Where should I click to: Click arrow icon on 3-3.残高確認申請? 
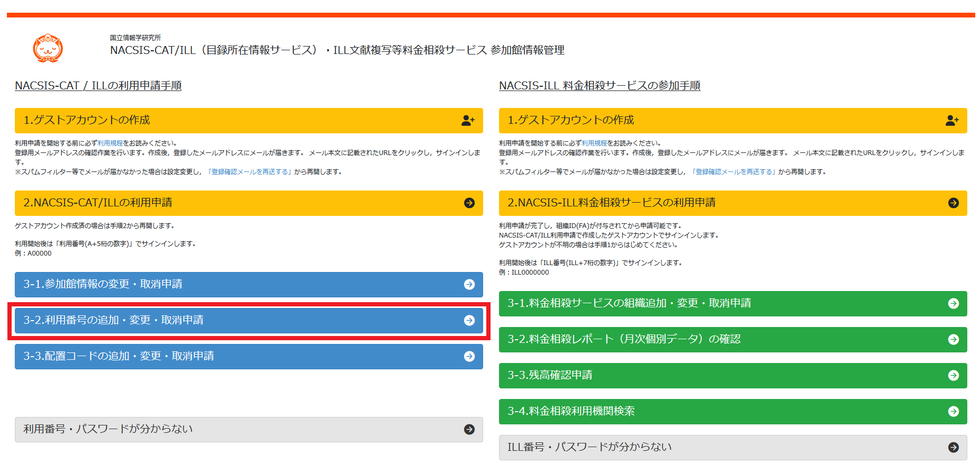(954, 376)
